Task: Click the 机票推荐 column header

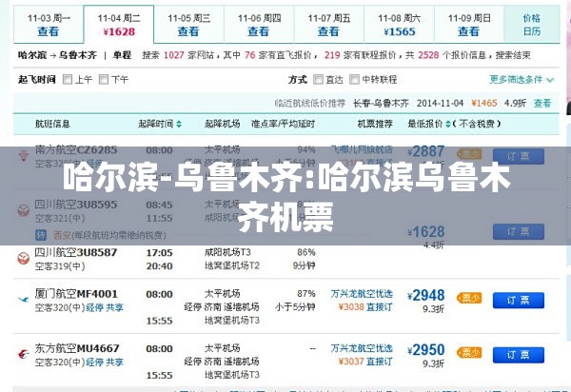Action: pos(375,124)
